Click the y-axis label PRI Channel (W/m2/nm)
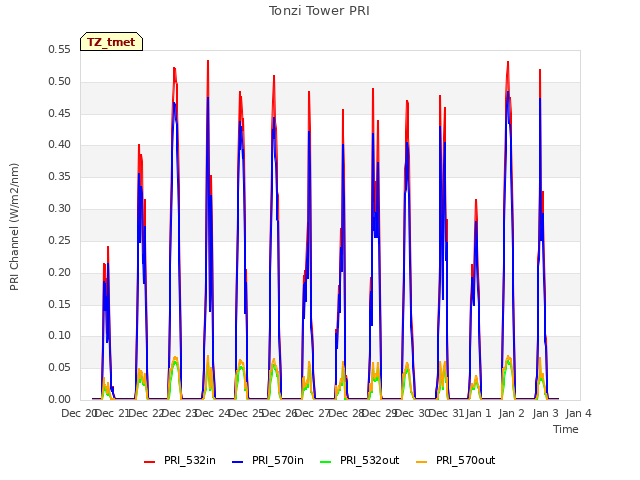Image resolution: width=640 pixels, height=480 pixels. tap(14, 227)
